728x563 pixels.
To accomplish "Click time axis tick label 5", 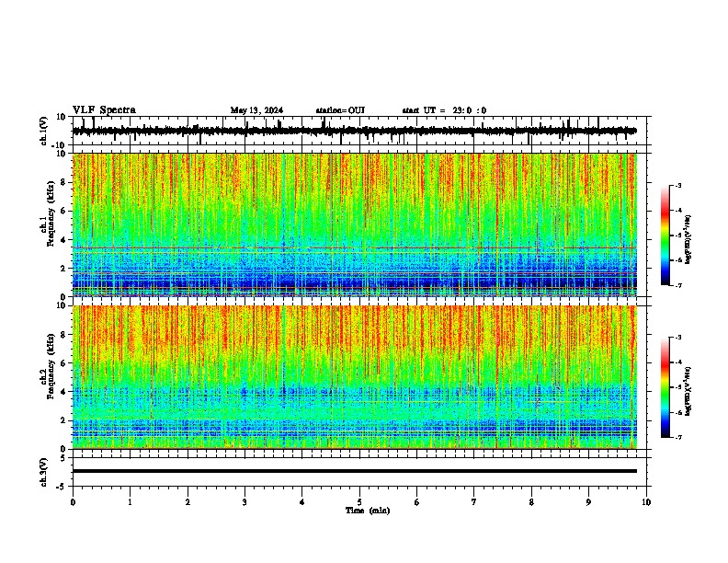I will tap(359, 502).
